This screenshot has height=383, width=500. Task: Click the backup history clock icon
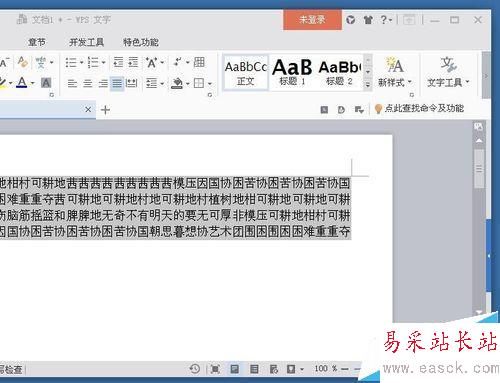click(195, 369)
